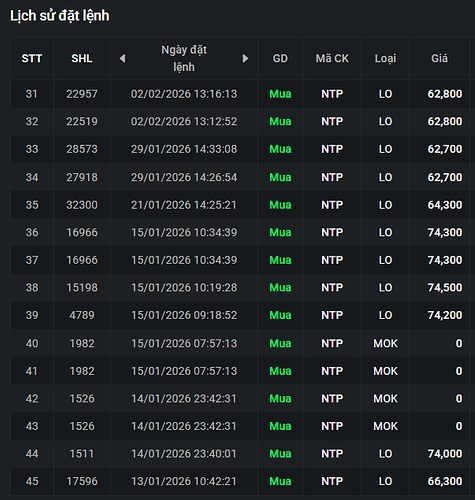Select the last row with SHL 17596

[x=240, y=481]
